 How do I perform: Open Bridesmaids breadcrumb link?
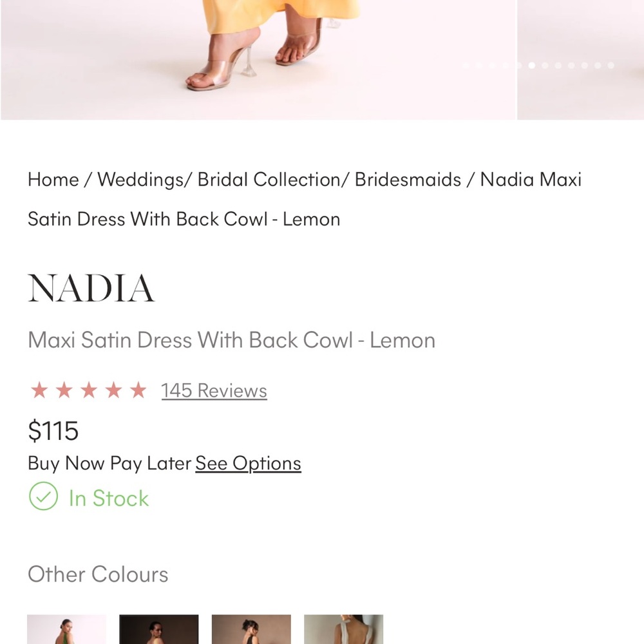(408, 180)
